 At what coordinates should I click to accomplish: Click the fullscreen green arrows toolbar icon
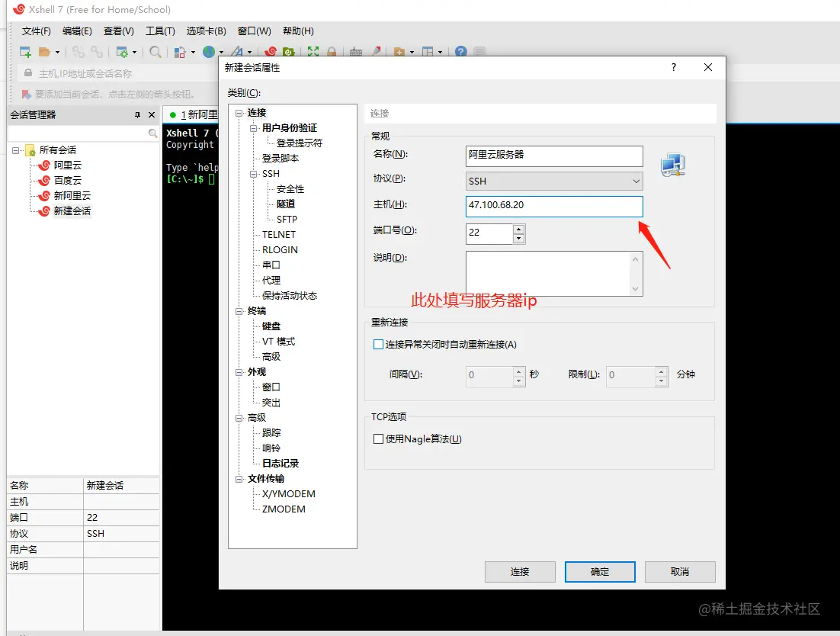click(x=313, y=52)
